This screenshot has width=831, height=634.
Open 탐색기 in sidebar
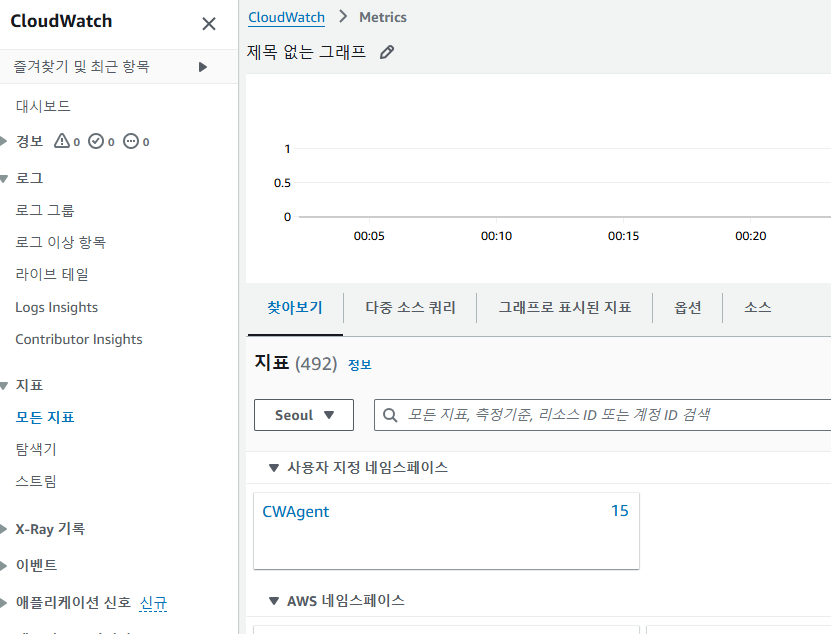36,450
